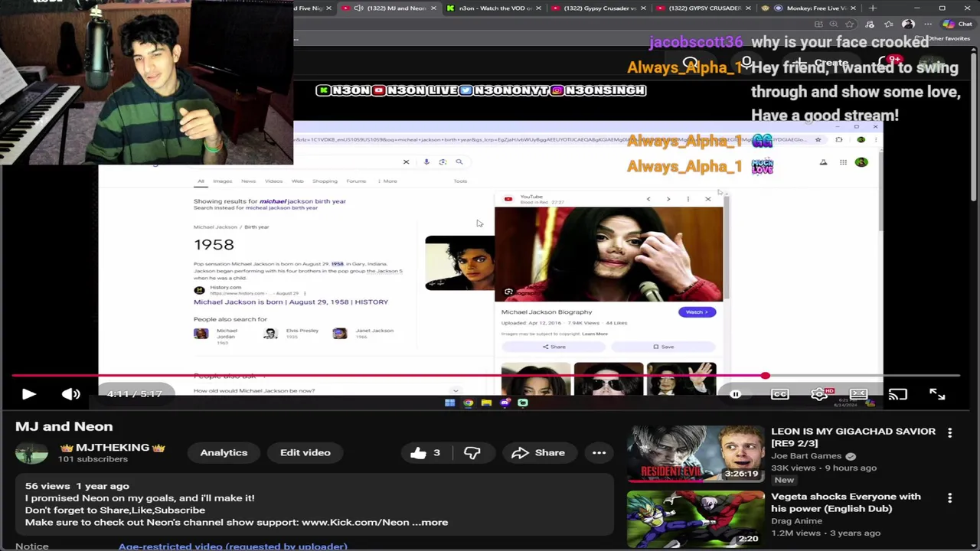Select Google Videos results tab

tap(273, 181)
